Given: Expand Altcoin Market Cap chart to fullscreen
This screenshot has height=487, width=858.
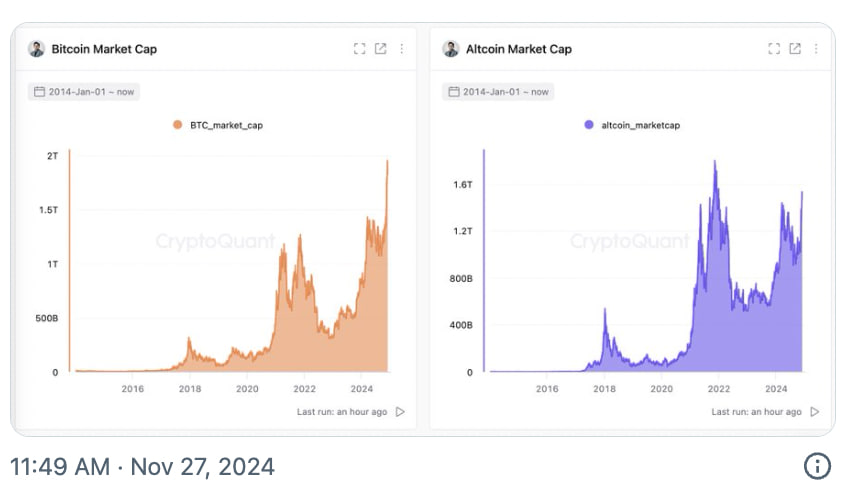Looking at the screenshot, I should point(774,49).
